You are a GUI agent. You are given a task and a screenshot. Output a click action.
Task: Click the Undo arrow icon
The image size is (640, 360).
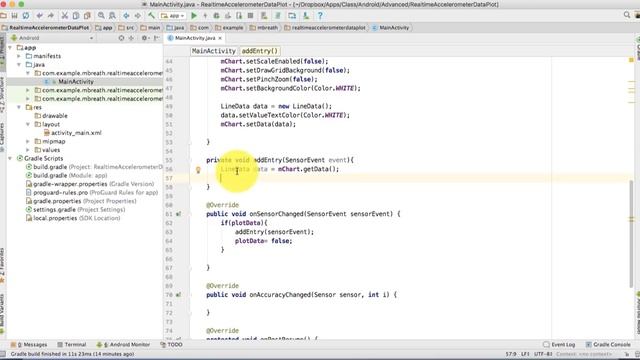coord(39,16)
